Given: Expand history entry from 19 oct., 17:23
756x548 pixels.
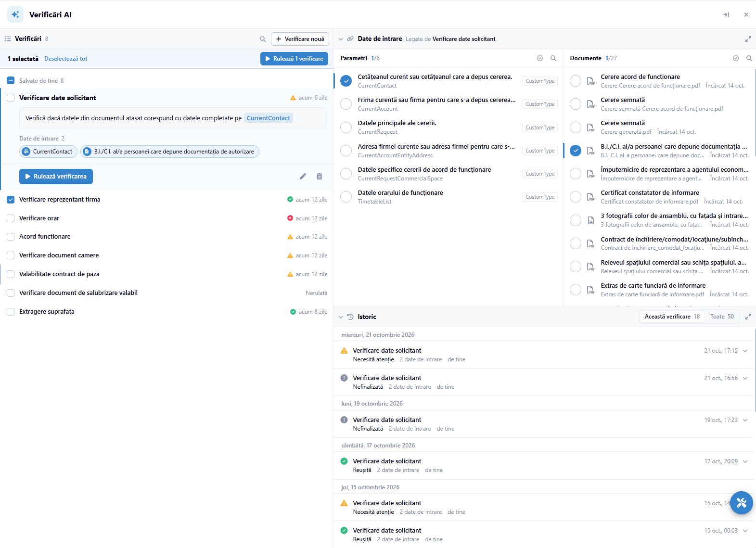Looking at the screenshot, I should click(x=745, y=420).
